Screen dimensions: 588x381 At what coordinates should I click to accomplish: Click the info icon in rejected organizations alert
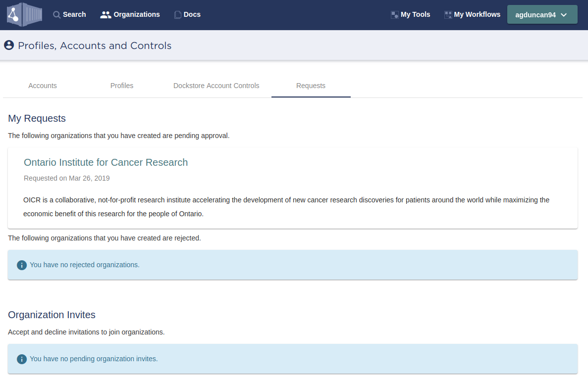(x=21, y=265)
